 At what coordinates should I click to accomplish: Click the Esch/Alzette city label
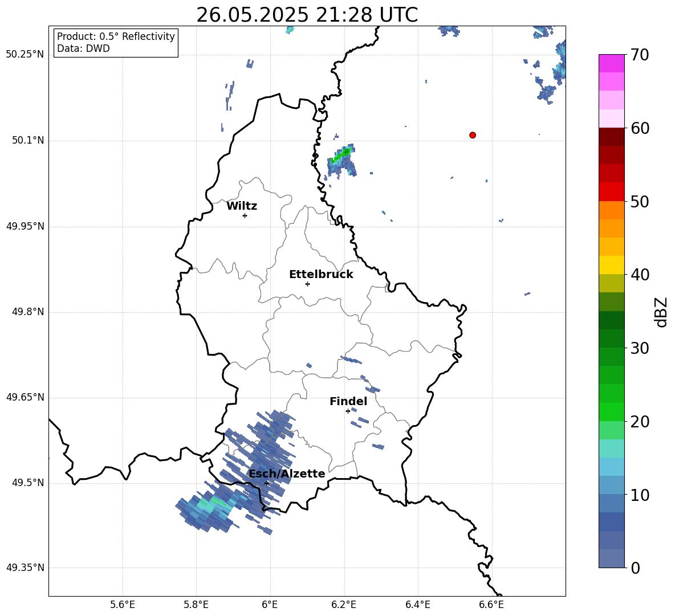287,474
